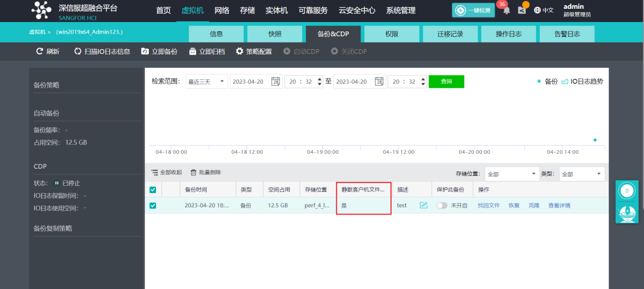Viewport: 644px width, 289px height.
Task: Open the task list icon beside bell
Action: pyautogui.click(x=522, y=10)
